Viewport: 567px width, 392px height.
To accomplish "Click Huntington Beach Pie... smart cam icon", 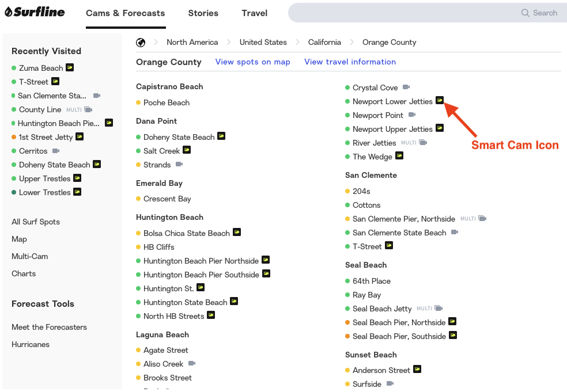I will [109, 123].
